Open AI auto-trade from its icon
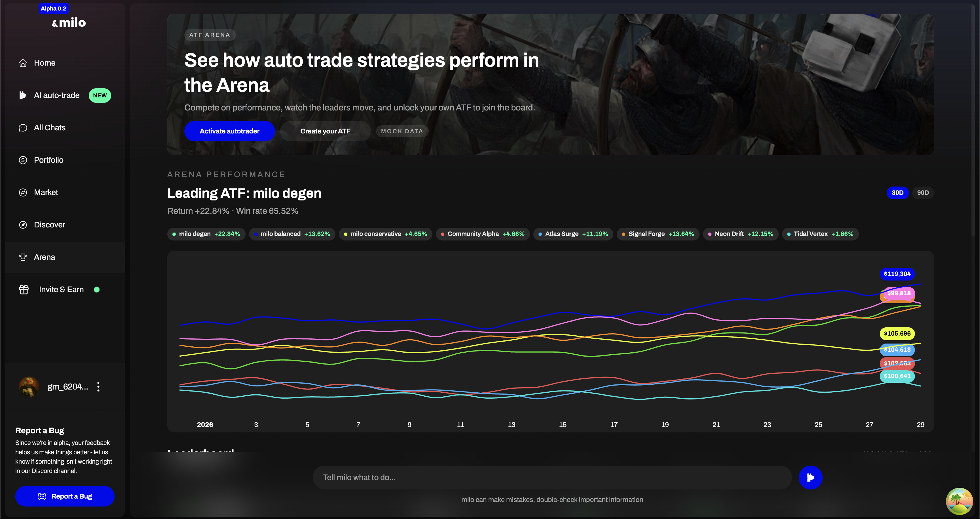The width and height of the screenshot is (980, 519). pos(23,95)
